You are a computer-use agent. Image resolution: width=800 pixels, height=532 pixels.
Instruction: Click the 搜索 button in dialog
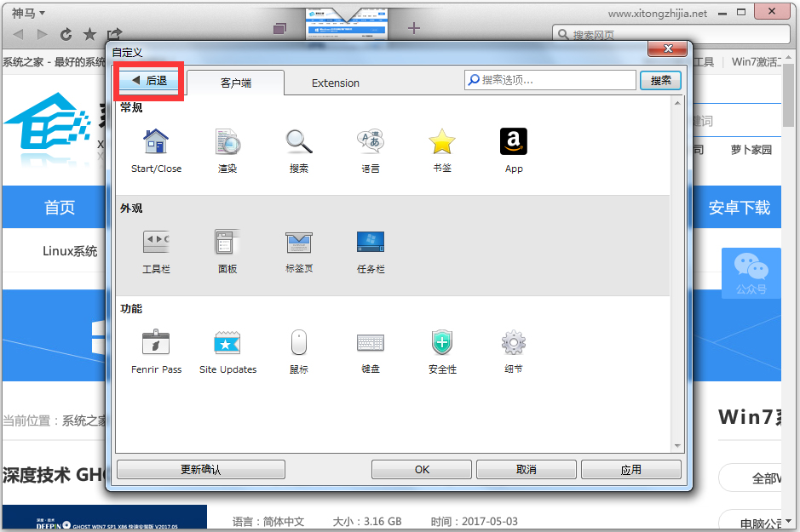tap(660, 81)
